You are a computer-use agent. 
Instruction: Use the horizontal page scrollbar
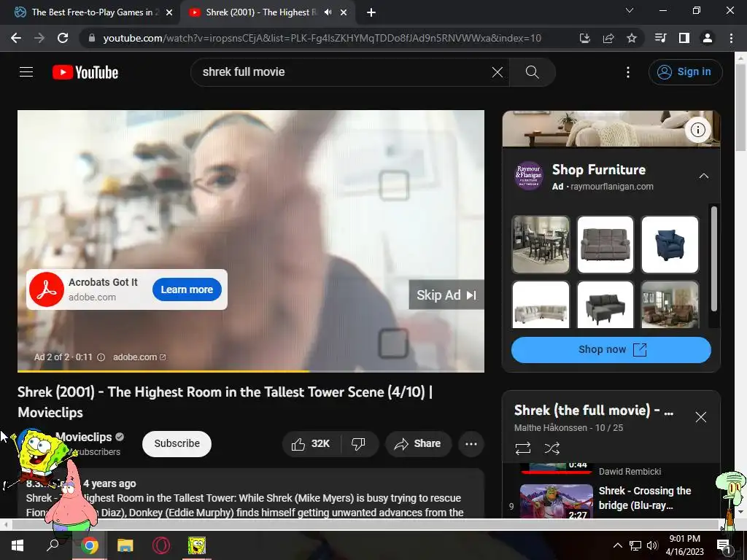coord(365,525)
